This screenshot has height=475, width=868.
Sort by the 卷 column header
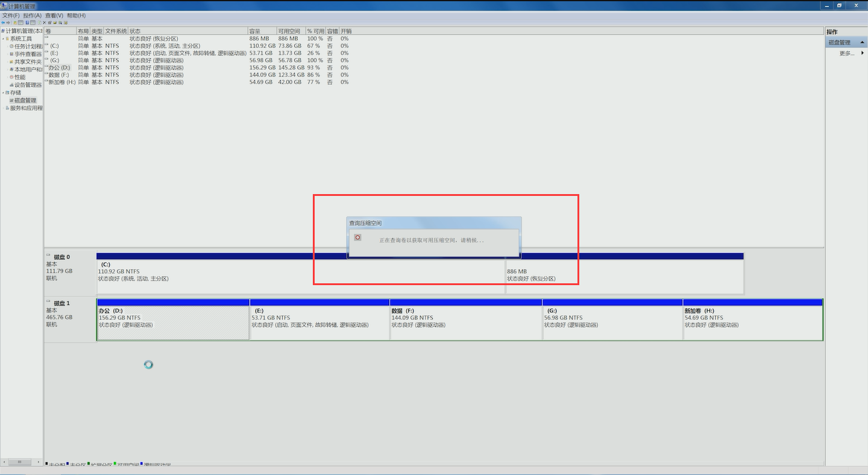point(60,31)
